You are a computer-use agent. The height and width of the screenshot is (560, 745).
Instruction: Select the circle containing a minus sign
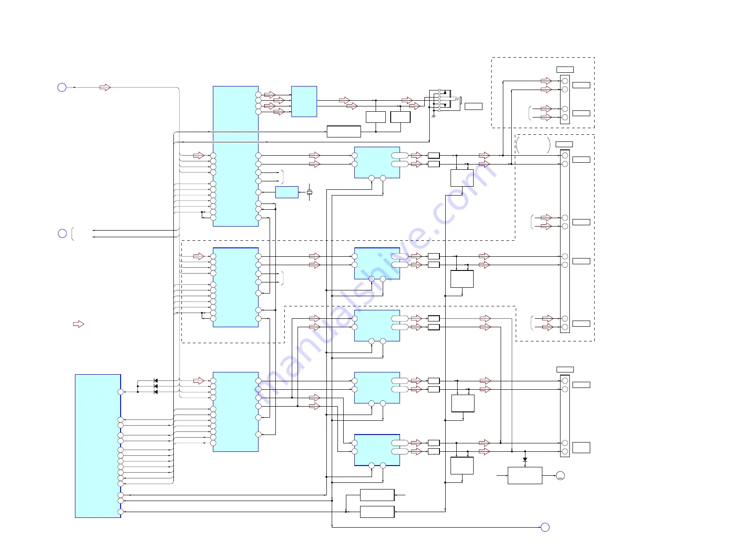click(x=561, y=476)
